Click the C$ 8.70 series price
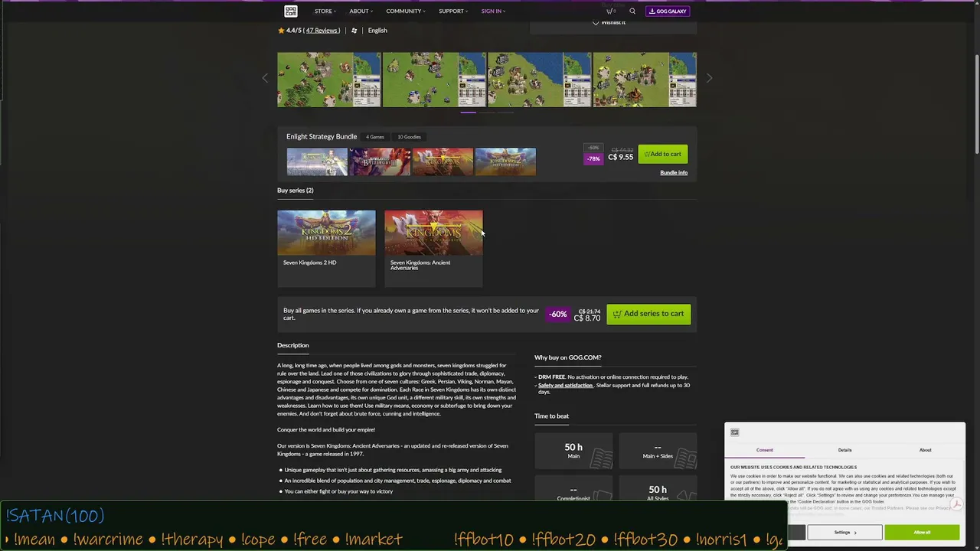The image size is (980, 551). 587,318
